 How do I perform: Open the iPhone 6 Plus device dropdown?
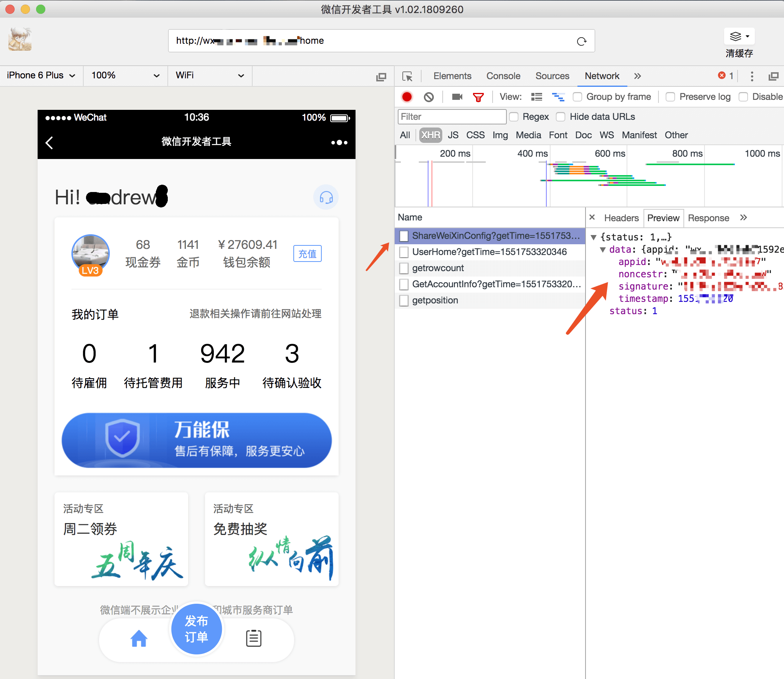(x=41, y=75)
